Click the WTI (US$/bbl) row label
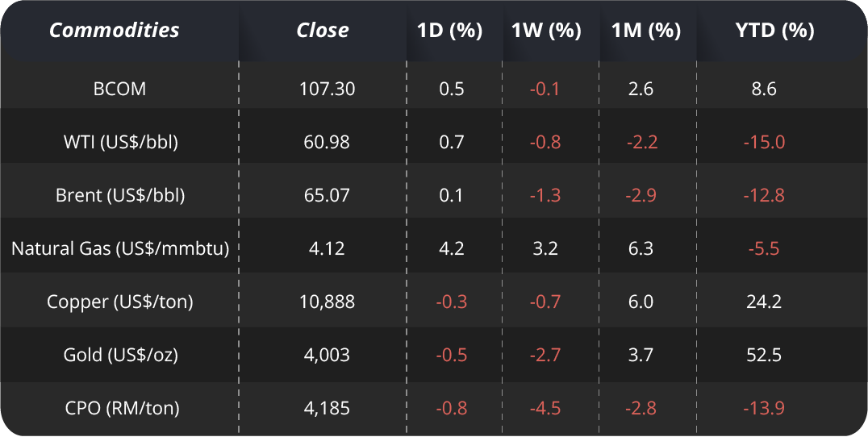This screenshot has width=868, height=437. pyautogui.click(x=120, y=142)
